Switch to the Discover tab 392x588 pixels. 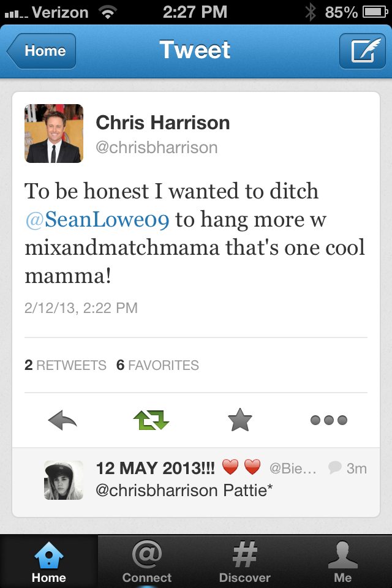[x=244, y=562]
